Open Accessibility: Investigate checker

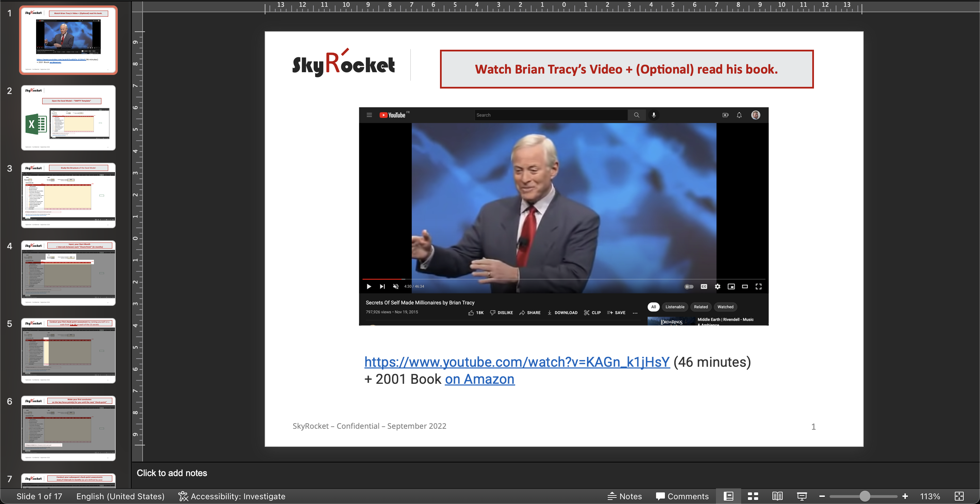[232, 496]
